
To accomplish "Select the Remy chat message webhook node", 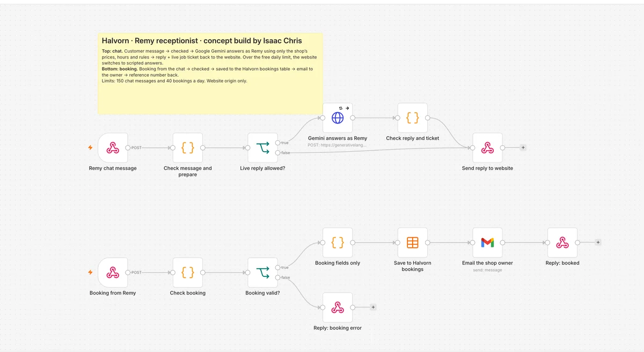I will pos(113,148).
